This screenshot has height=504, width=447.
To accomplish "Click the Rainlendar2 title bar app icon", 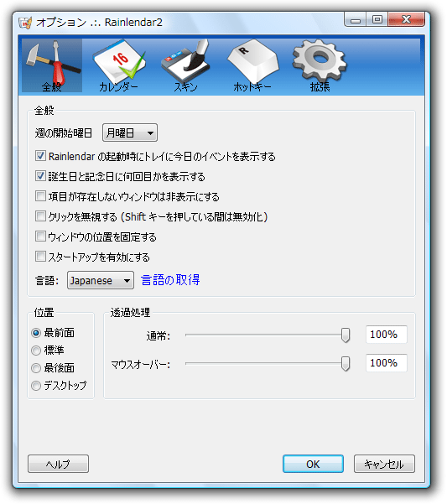I will [25, 23].
